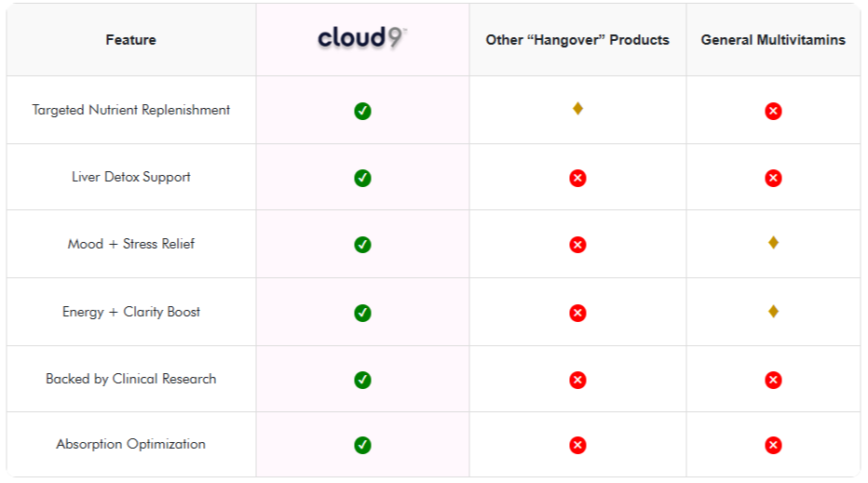Screen dimensions: 868x483
Task: Click multivitamins diamond for Energy + Clarity Boost
Action: pos(773,311)
